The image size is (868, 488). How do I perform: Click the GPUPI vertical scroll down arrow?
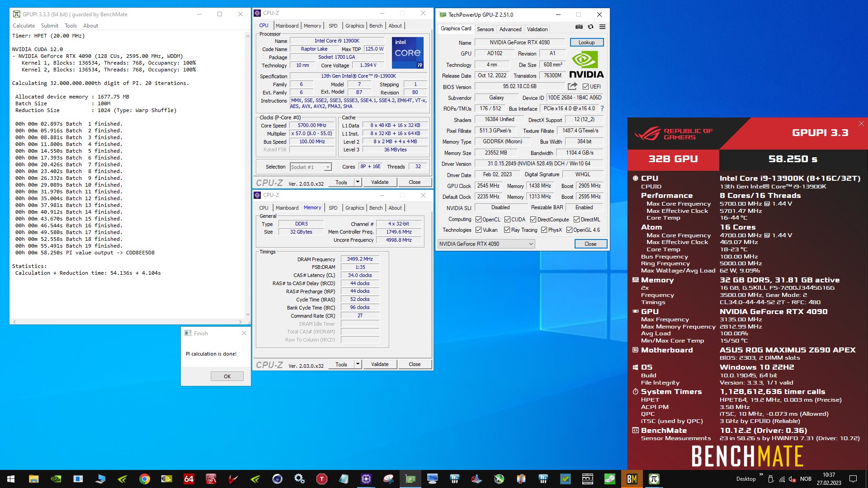(x=248, y=314)
